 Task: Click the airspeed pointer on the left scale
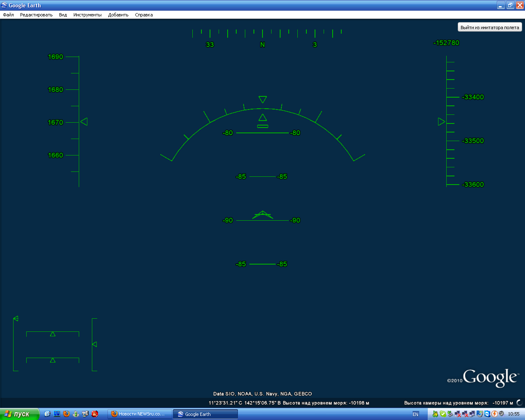click(84, 122)
